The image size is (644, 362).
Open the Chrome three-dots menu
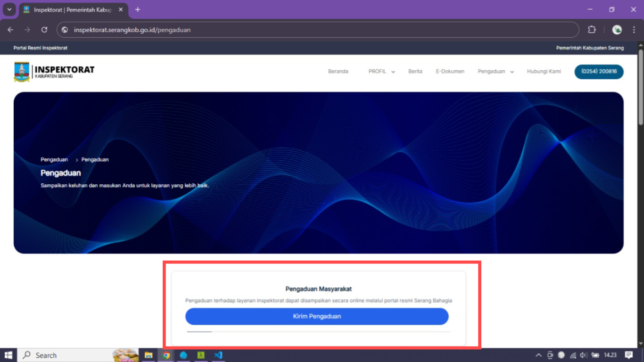(x=634, y=30)
